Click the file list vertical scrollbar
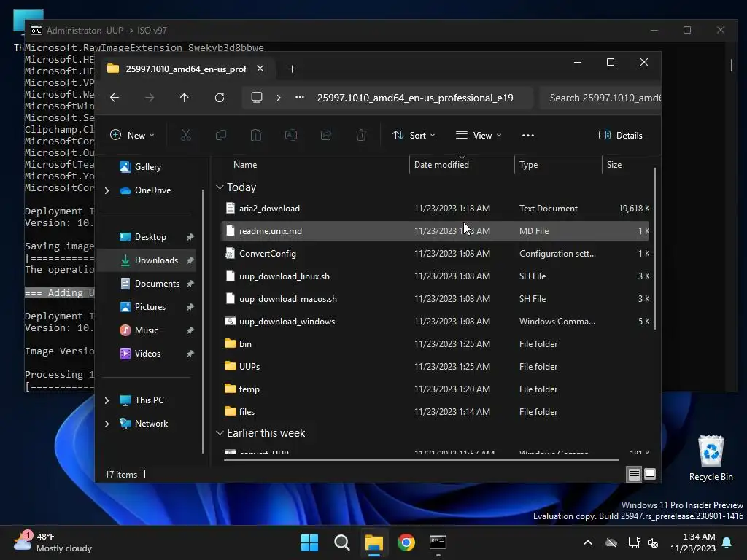747x560 pixels. coord(655,248)
